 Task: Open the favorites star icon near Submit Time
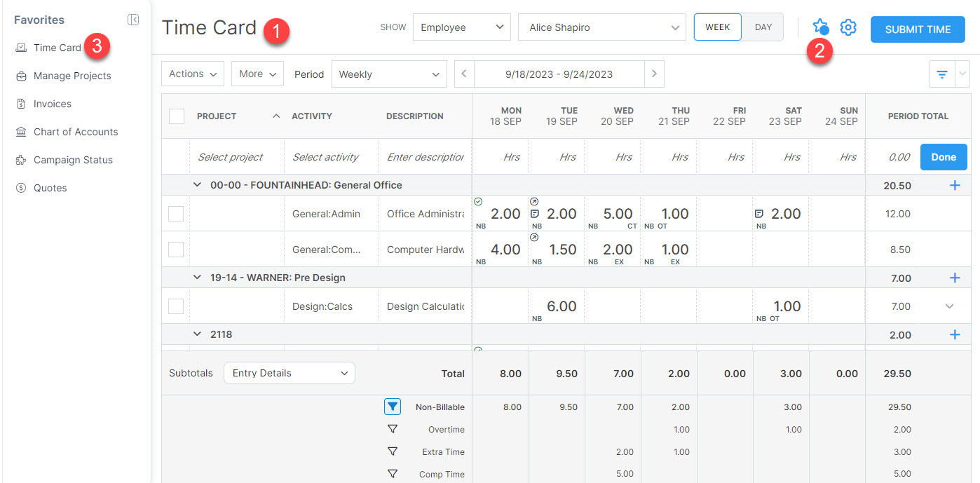821,27
